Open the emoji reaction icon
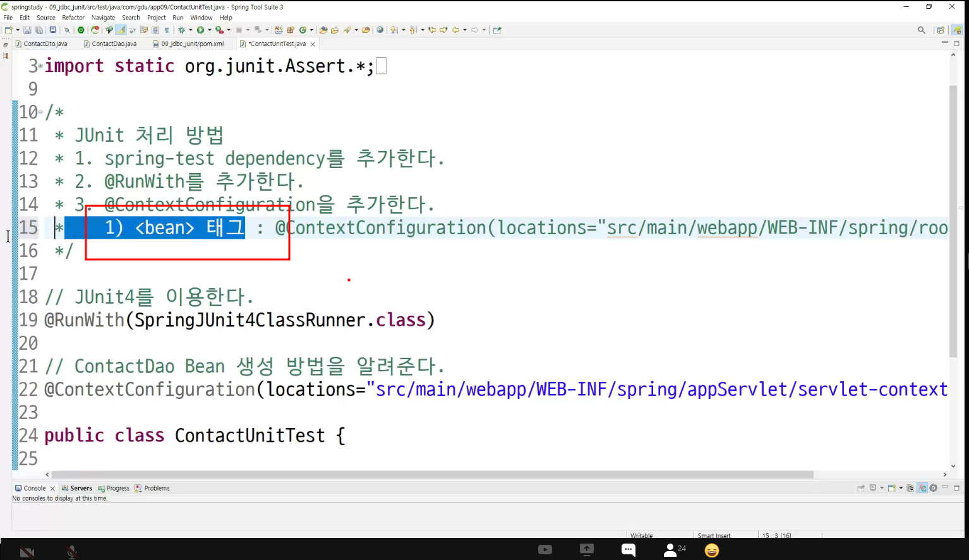The width and height of the screenshot is (969, 560). coord(712,551)
